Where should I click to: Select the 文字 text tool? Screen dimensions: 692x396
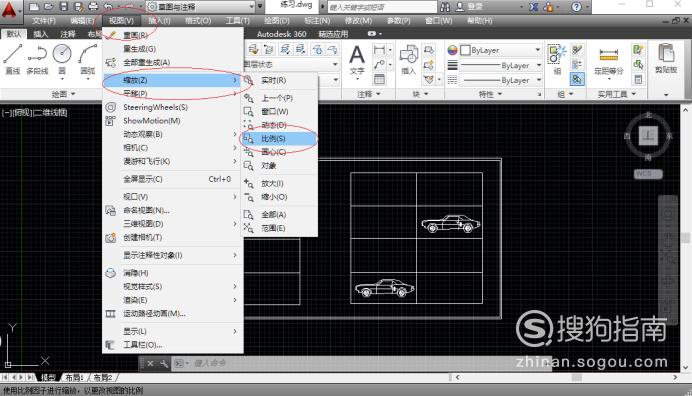point(357,60)
